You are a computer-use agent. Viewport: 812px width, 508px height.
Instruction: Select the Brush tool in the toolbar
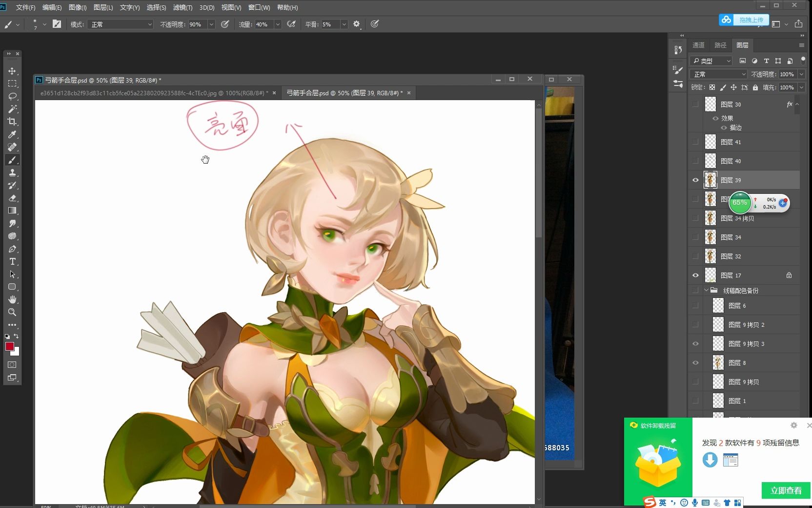click(12, 160)
